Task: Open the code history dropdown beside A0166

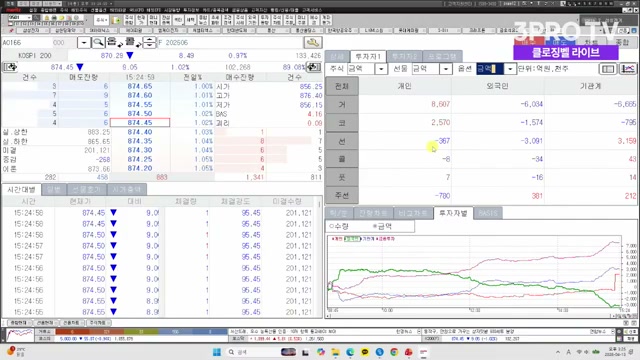Action: (x=84, y=42)
